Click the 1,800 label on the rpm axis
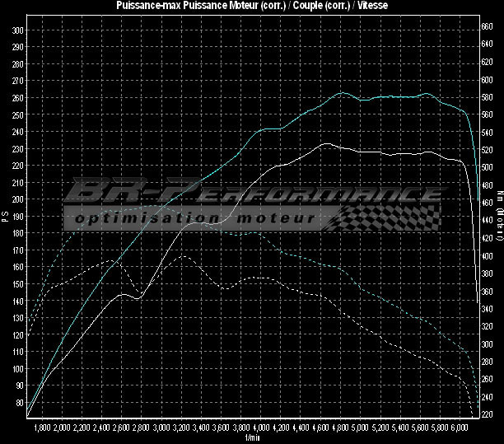 pos(44,428)
